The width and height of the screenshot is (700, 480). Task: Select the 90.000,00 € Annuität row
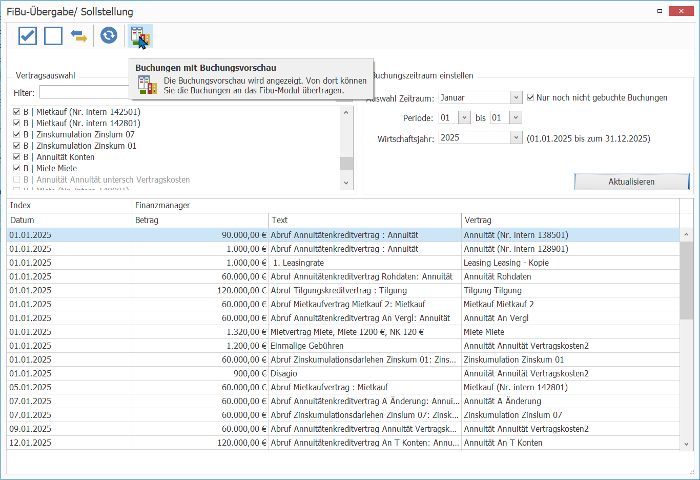(343, 235)
